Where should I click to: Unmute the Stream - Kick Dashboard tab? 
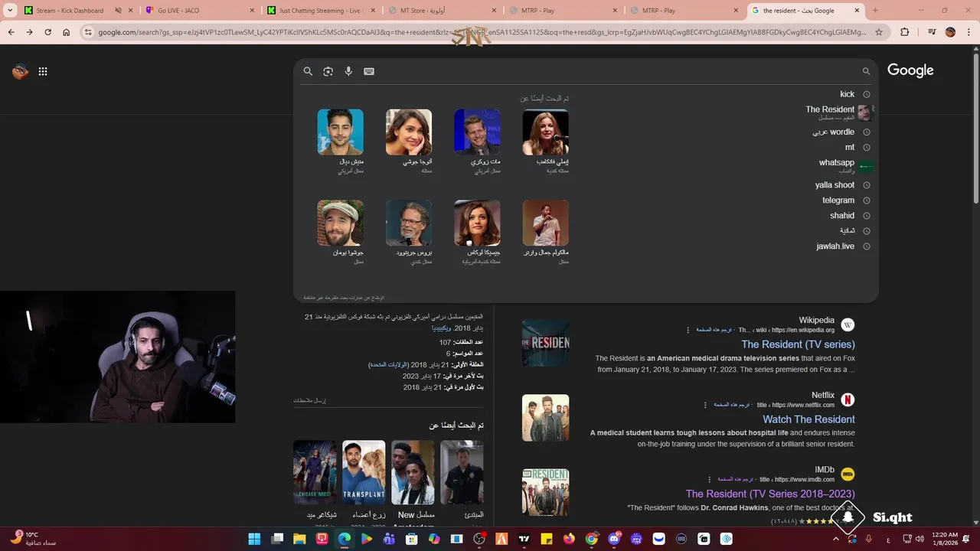(x=119, y=11)
